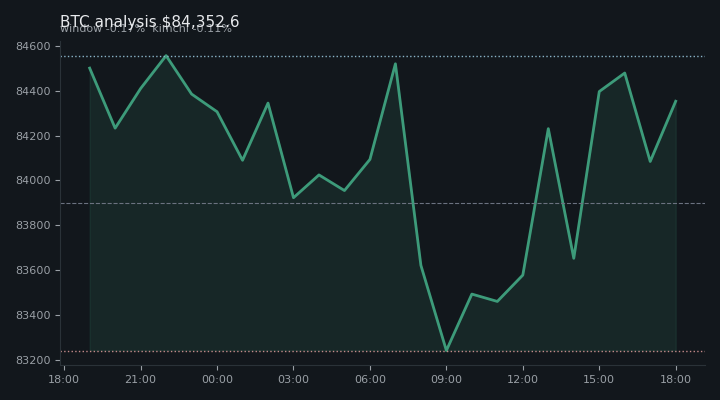Click the 18:00 label starting the time axis
The image size is (720, 400).
click(64, 379)
